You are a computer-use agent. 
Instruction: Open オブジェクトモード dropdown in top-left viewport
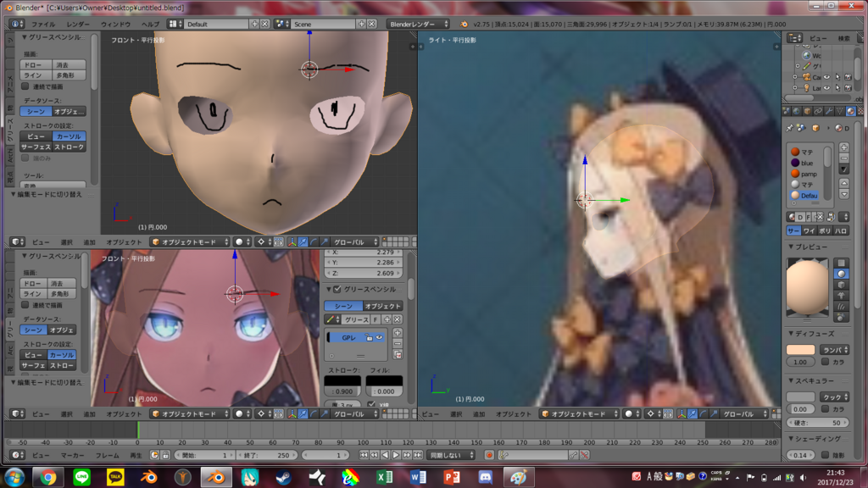[191, 241]
